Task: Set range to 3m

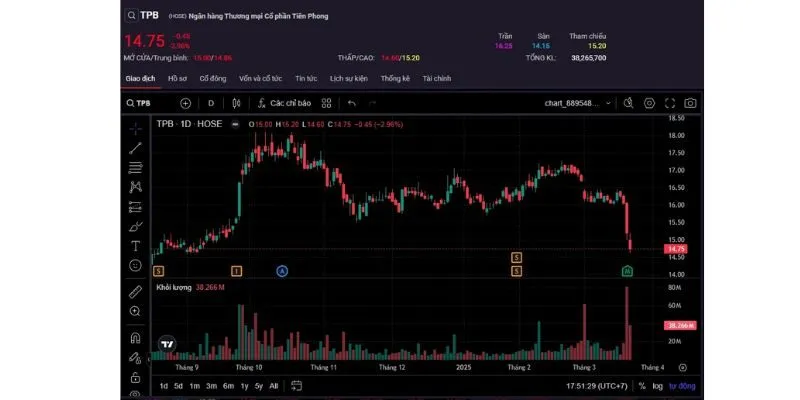Action: pos(211,386)
